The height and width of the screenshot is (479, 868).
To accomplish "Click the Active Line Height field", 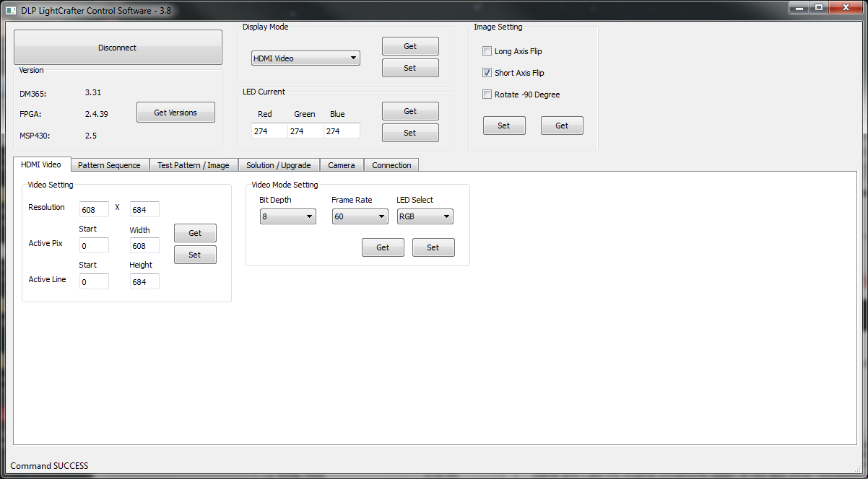I will click(x=144, y=281).
